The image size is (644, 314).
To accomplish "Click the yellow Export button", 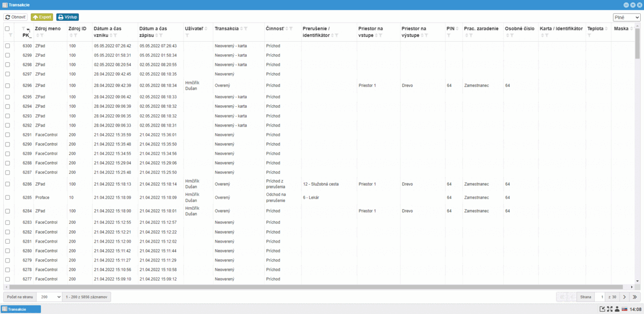I will coord(42,17).
